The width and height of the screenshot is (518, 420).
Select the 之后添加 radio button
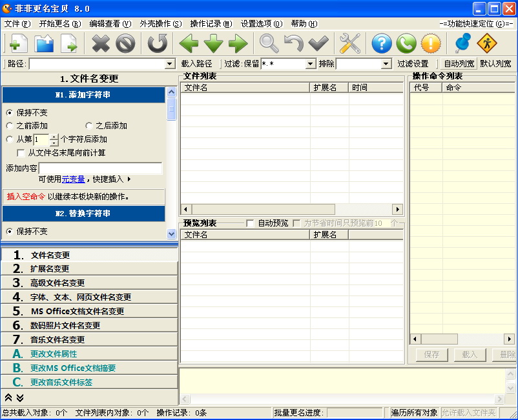88,126
